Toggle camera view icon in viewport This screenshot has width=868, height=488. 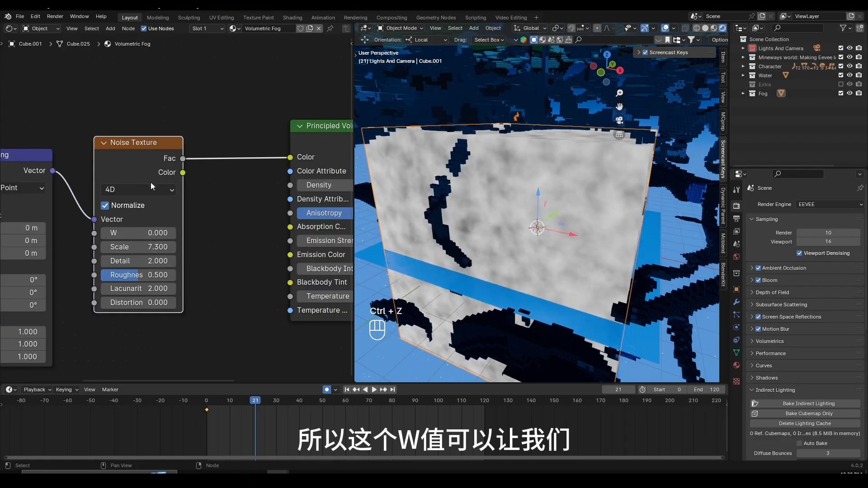619,120
